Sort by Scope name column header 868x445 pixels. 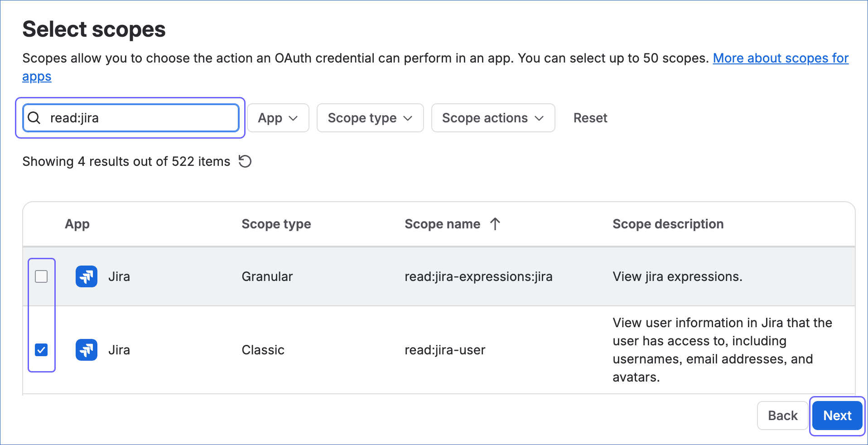tap(443, 224)
